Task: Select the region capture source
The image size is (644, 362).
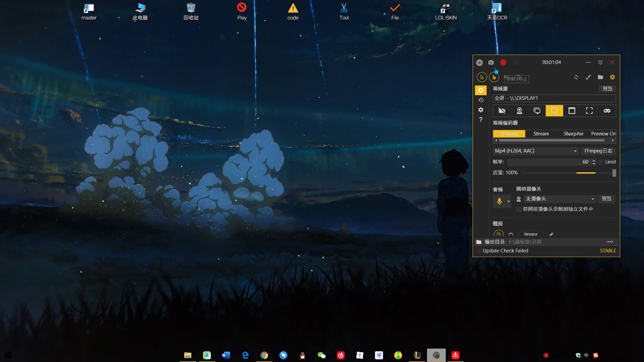Action: pos(589,111)
